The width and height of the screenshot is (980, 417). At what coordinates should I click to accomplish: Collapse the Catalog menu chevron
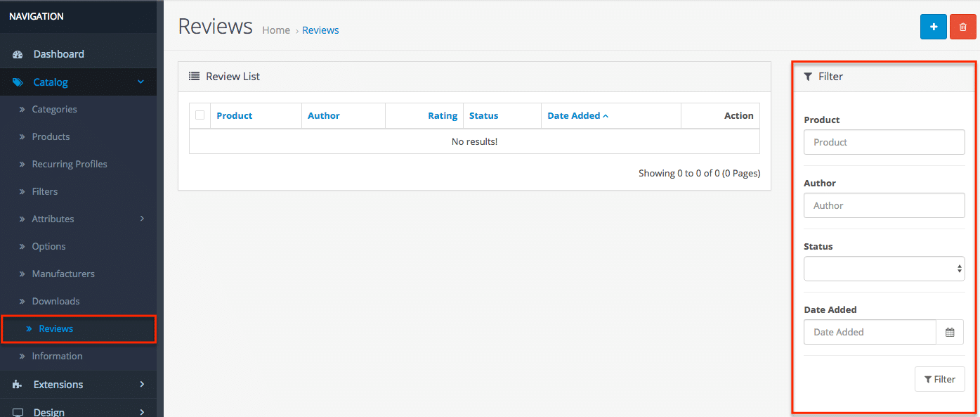pos(141,82)
